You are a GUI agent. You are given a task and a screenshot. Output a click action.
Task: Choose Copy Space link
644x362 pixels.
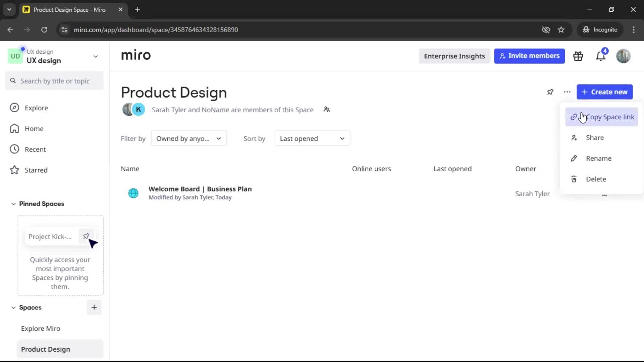coord(602,117)
